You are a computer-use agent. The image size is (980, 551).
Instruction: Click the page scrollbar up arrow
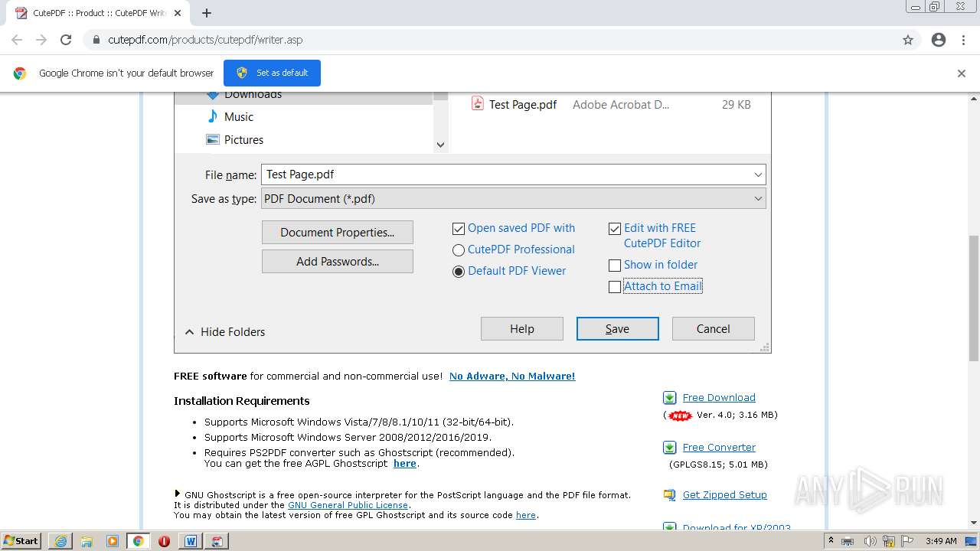974,98
